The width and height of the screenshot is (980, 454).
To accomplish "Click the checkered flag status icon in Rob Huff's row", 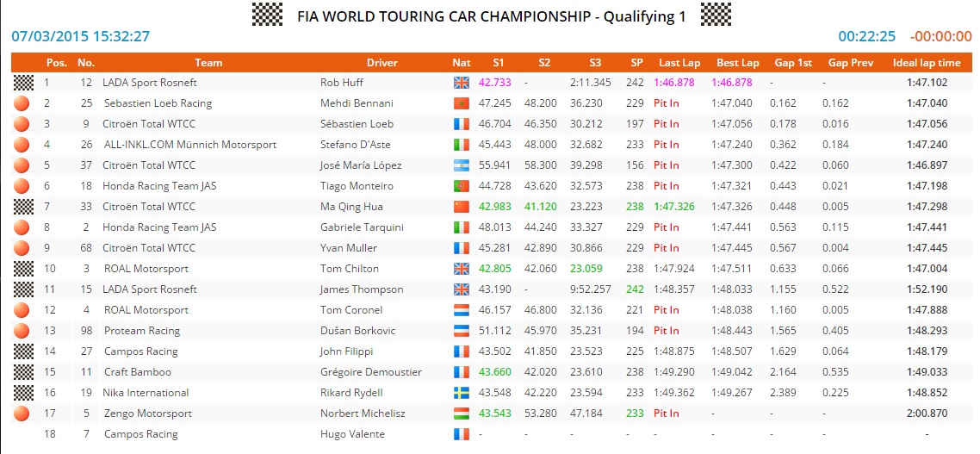I will point(22,83).
